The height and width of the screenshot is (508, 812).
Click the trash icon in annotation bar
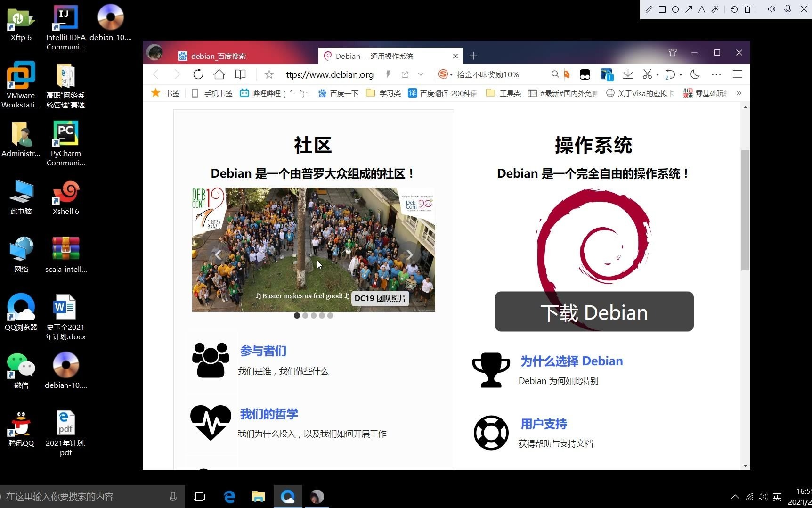747,9
